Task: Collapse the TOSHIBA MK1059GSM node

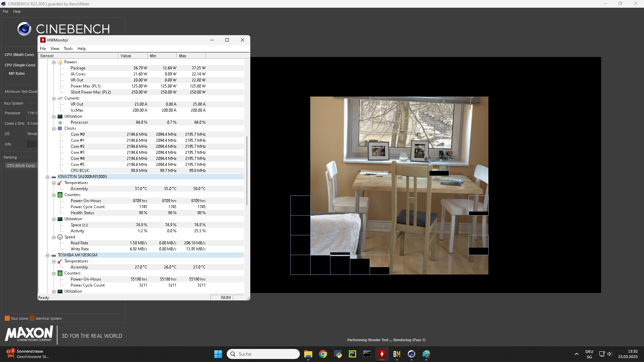Action: [47, 255]
